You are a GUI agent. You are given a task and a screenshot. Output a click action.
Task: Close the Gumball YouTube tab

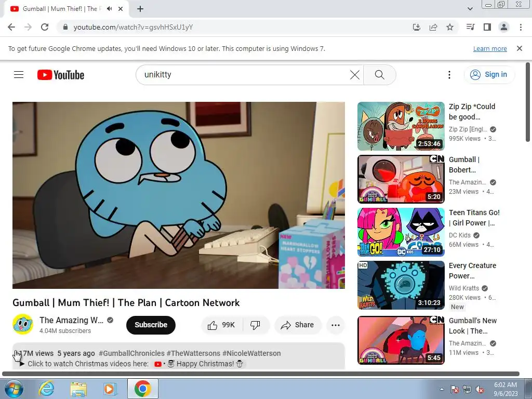pyautogui.click(x=121, y=9)
